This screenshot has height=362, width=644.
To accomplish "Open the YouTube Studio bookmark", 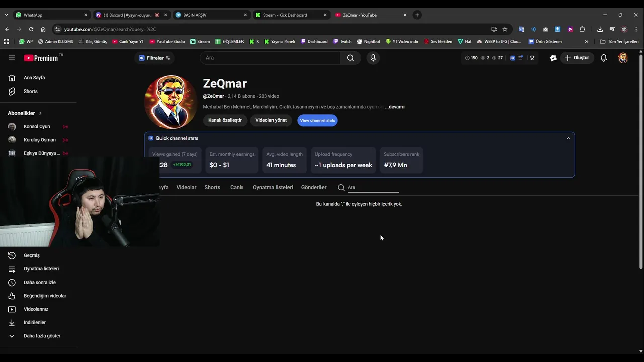I will click(x=167, y=42).
